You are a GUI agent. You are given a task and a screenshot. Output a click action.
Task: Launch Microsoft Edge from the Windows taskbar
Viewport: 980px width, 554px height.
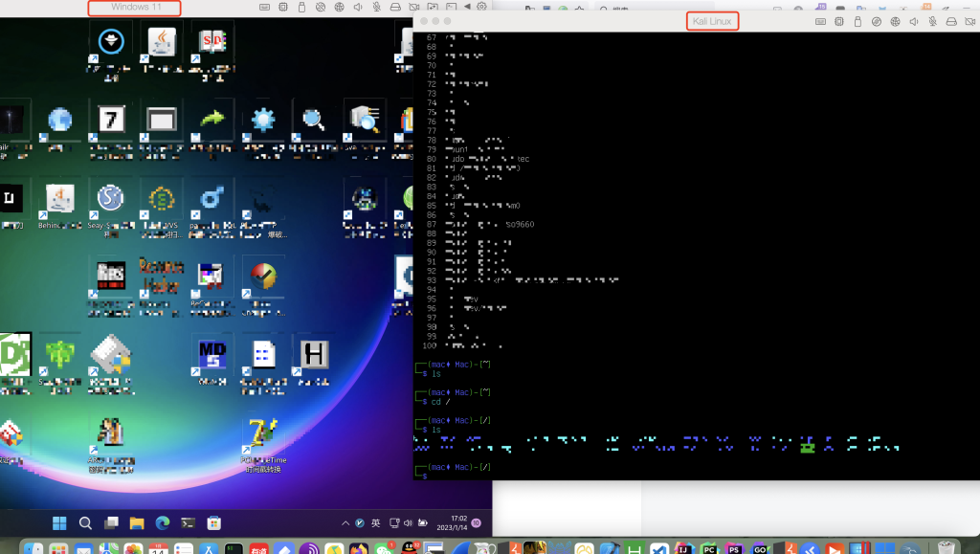coord(163,523)
